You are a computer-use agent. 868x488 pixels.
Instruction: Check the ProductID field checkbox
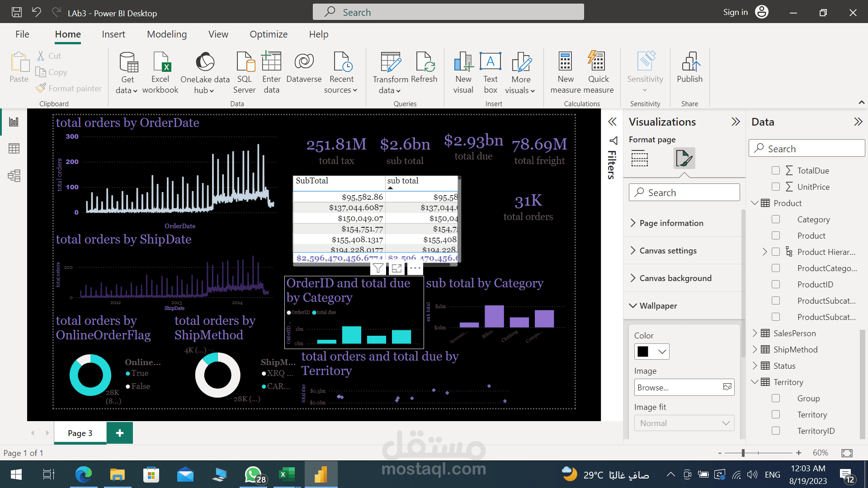[x=776, y=284]
